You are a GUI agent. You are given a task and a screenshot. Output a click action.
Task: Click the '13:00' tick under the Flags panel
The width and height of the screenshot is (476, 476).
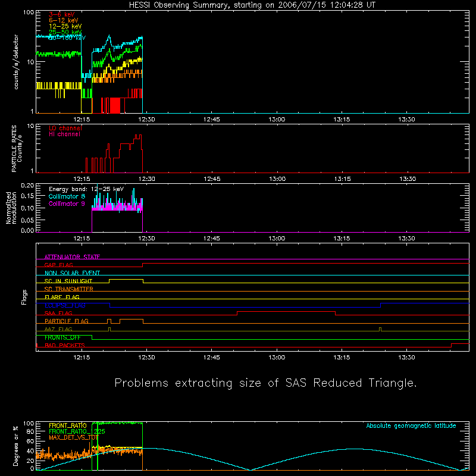[277, 358]
